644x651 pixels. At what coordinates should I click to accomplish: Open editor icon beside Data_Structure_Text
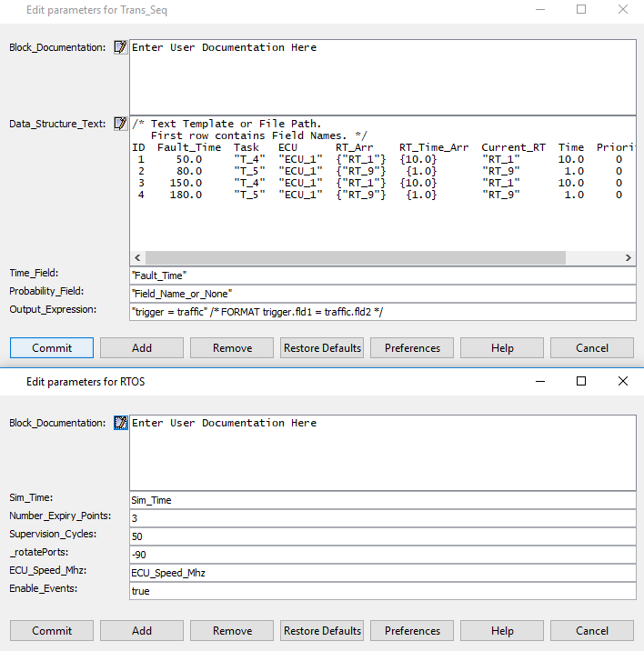(120, 124)
